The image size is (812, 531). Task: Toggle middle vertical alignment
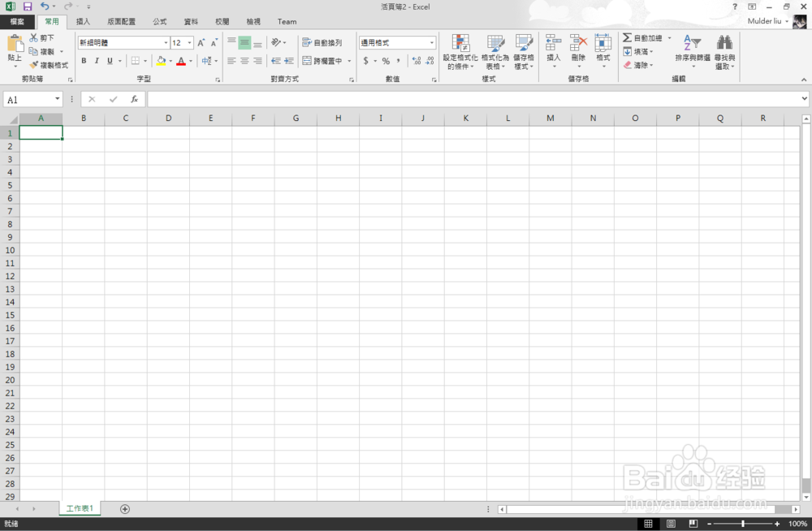point(244,42)
